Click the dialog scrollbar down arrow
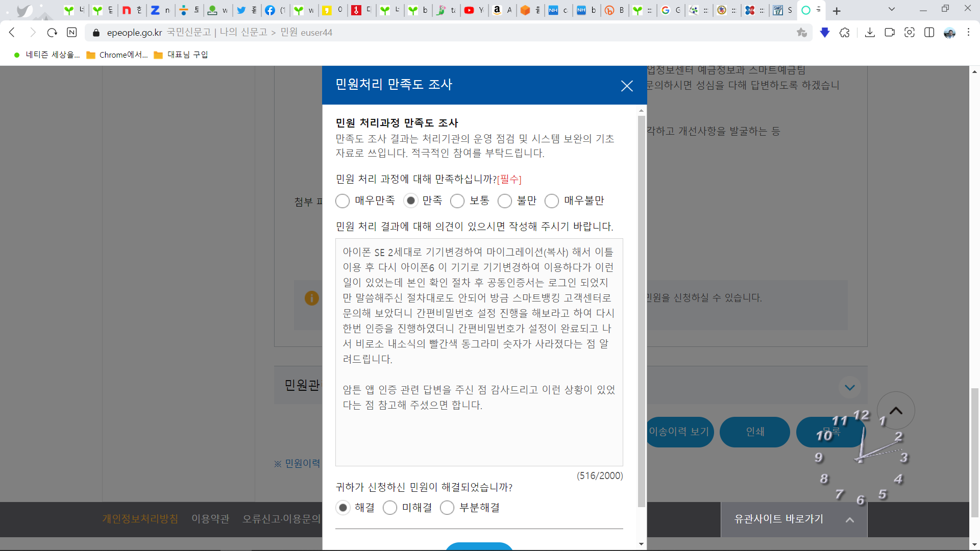Viewport: 980px width, 551px height. 642,544
